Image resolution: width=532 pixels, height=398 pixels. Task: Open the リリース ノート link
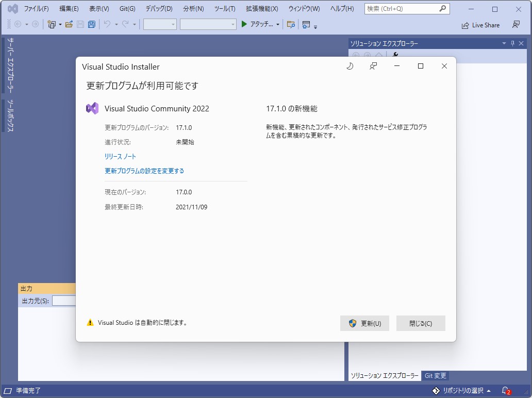pos(120,156)
